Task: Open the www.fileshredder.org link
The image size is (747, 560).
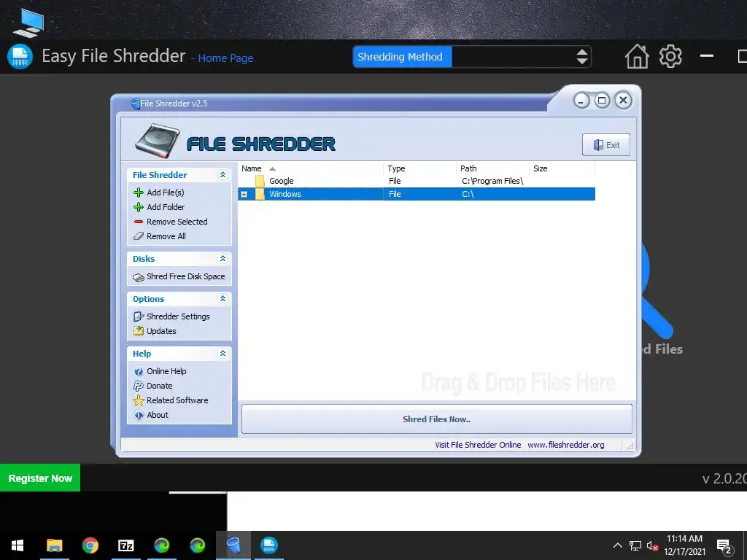Action: coord(566,445)
